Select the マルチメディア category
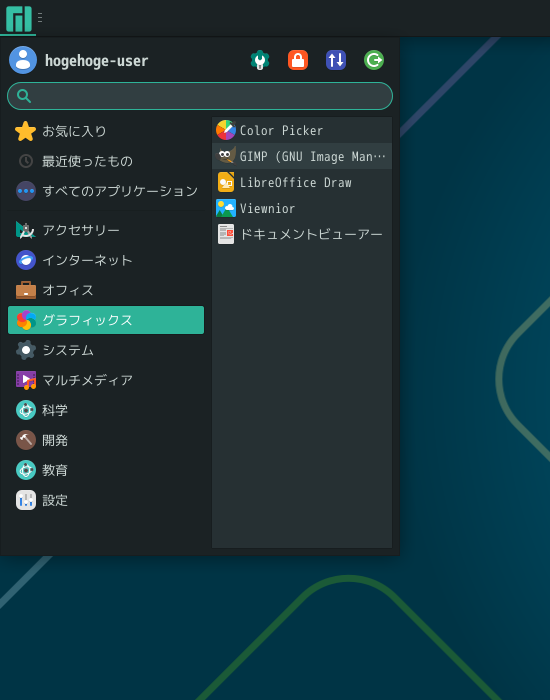This screenshot has height=700, width=550. (x=106, y=380)
